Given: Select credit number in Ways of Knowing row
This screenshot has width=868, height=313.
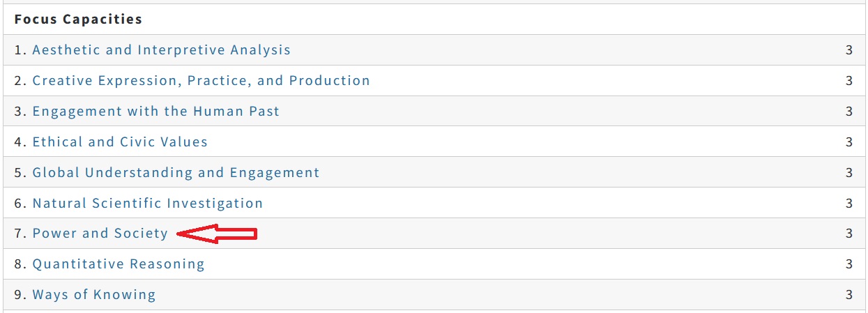Looking at the screenshot, I should click(848, 295).
